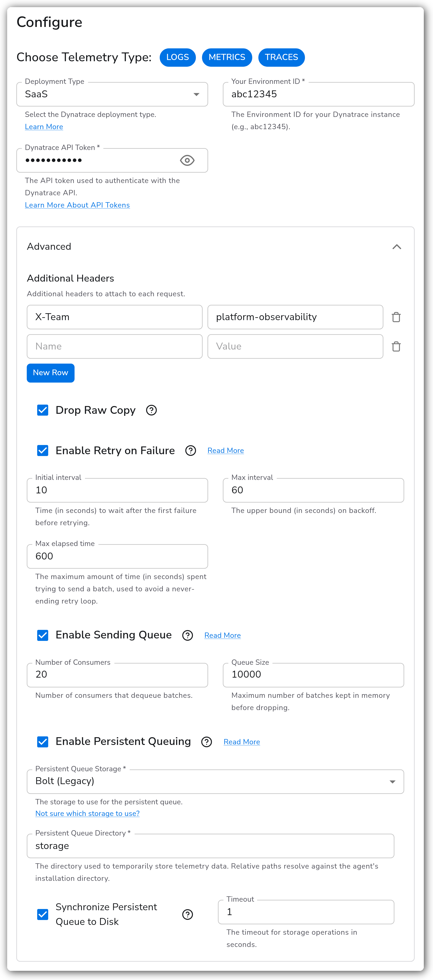The image size is (433, 980).
Task: Click the Your Environment ID field
Action: tap(318, 94)
